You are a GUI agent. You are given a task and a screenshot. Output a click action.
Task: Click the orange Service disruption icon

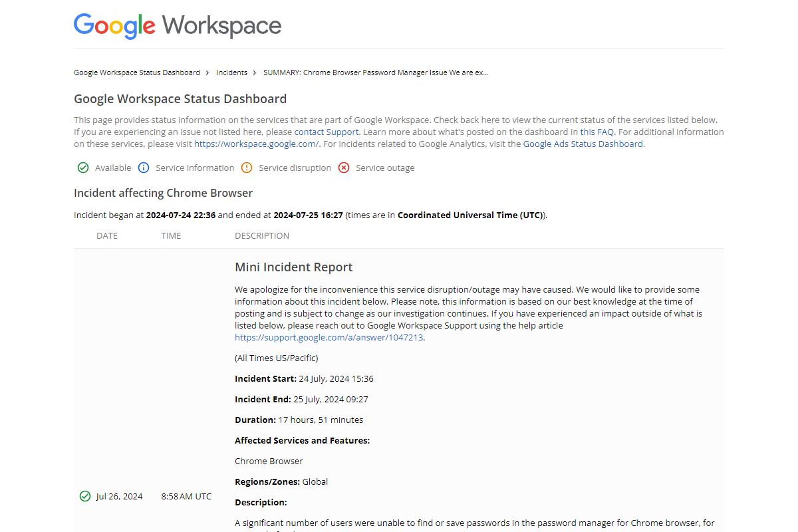247,168
